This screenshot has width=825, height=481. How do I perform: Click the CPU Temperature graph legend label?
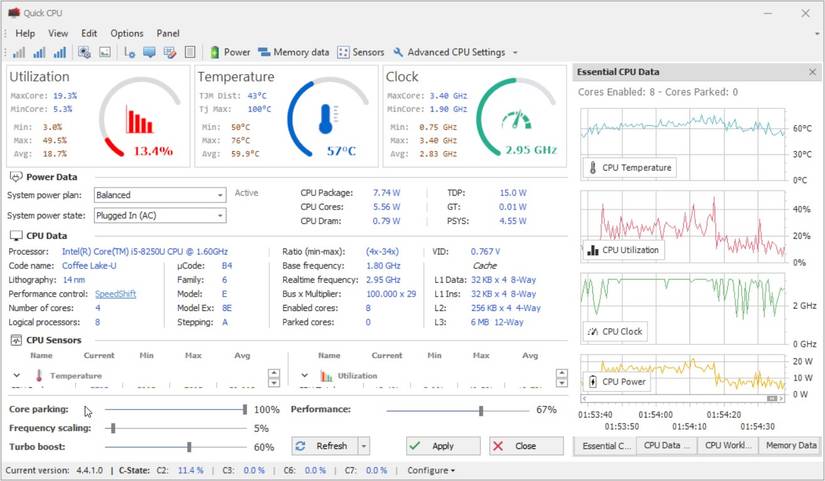[x=630, y=168]
